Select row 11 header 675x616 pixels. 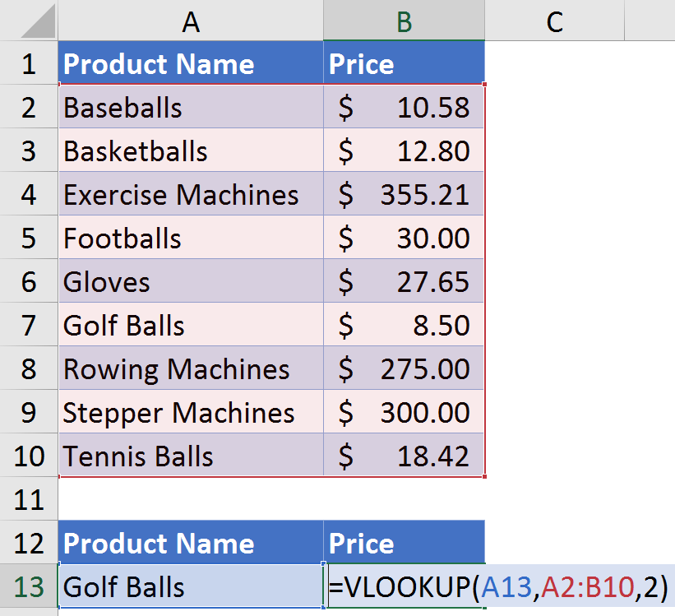pyautogui.click(x=29, y=499)
